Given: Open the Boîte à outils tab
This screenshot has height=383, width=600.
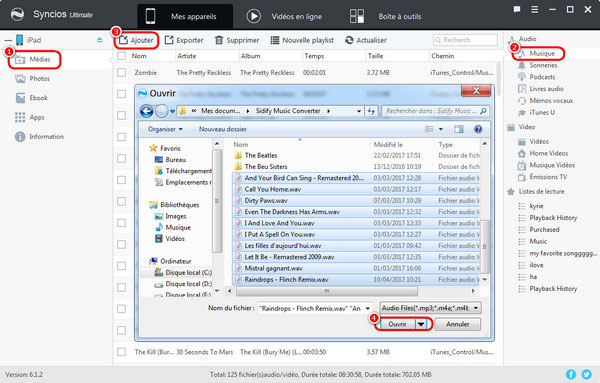Looking at the screenshot, I should pyautogui.click(x=385, y=16).
